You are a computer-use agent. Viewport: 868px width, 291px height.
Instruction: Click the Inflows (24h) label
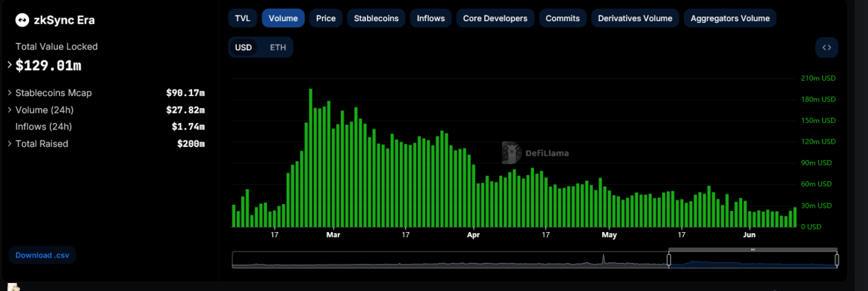(43, 127)
